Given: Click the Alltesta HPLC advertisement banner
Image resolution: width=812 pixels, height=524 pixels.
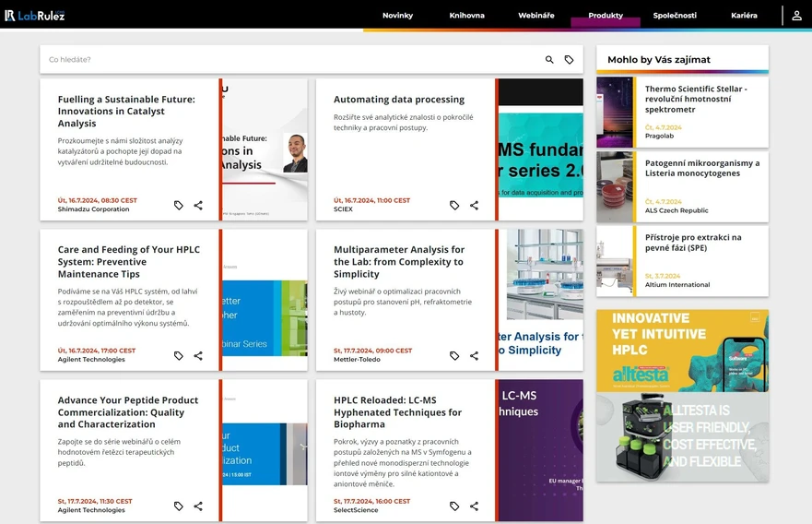Looking at the screenshot, I should point(683,396).
